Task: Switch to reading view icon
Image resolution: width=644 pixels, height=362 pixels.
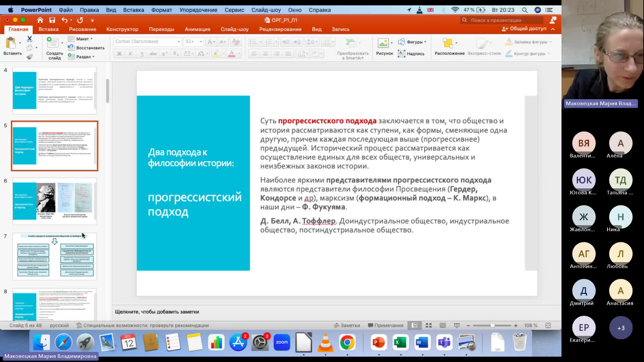Action: click(443, 325)
